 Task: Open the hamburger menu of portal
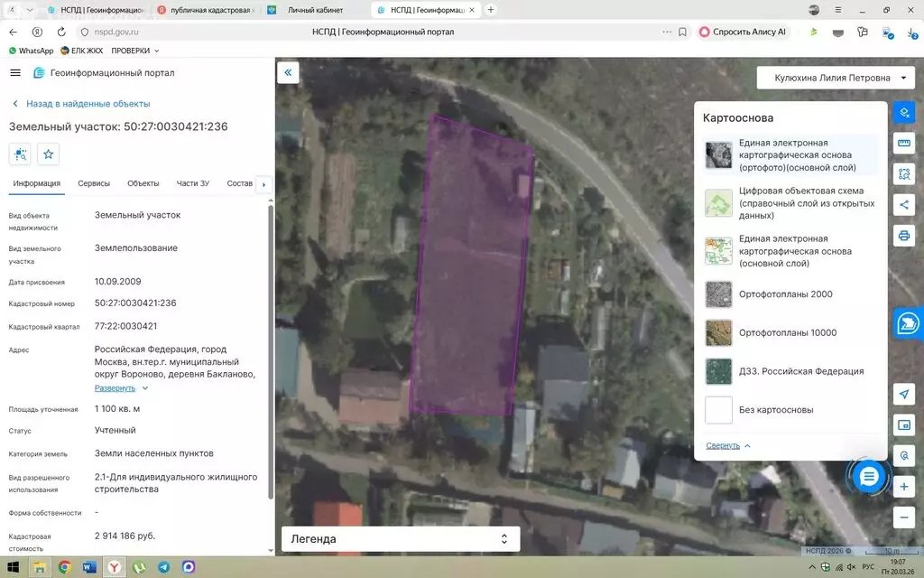tap(15, 72)
